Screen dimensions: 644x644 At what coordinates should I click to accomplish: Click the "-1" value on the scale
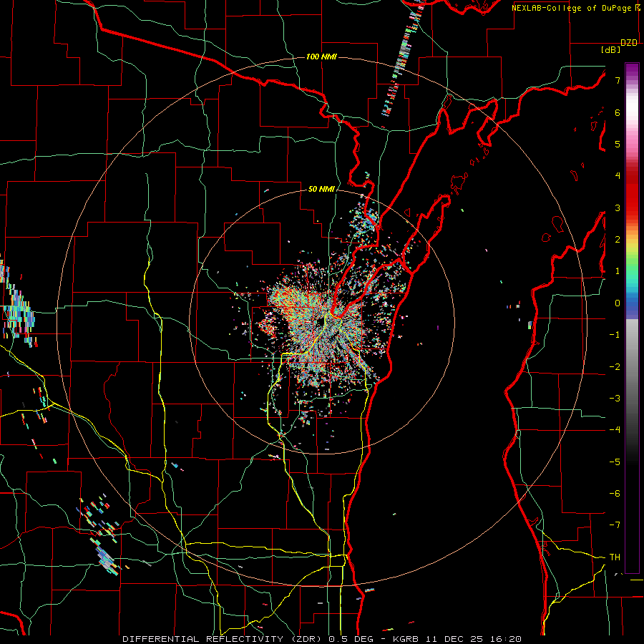coord(615,335)
